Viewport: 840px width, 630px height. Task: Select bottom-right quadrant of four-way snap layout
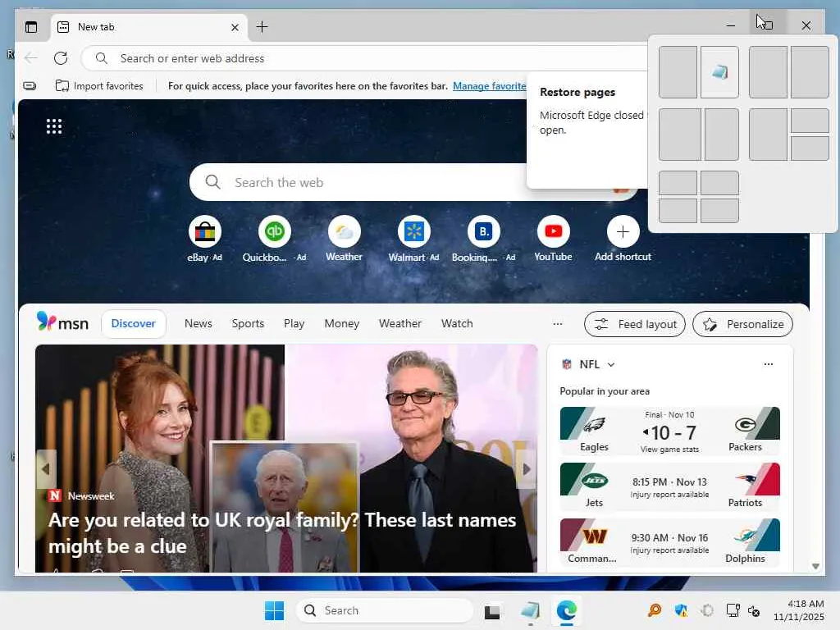point(719,211)
